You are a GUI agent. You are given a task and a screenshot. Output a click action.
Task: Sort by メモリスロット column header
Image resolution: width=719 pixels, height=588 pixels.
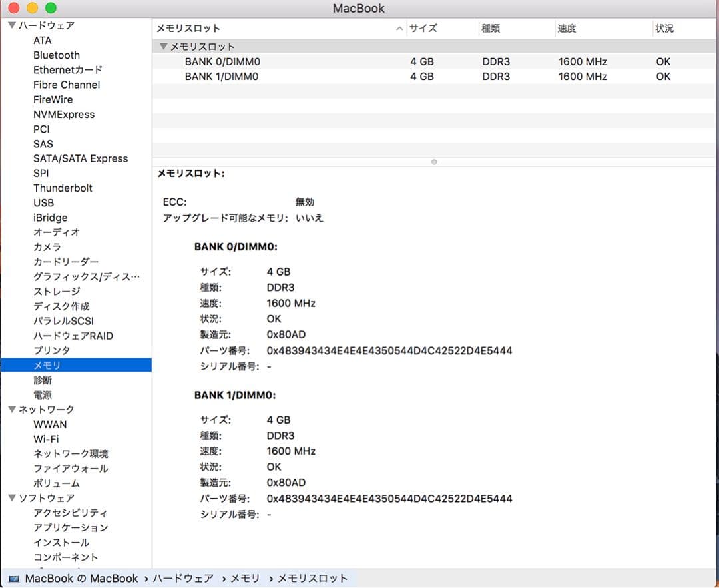pos(188,29)
